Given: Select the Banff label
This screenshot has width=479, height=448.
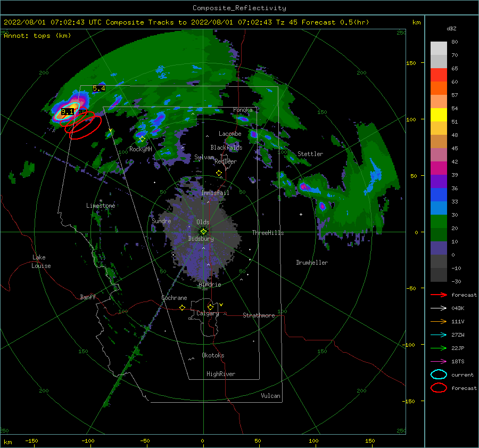Looking at the screenshot, I should (88, 297).
